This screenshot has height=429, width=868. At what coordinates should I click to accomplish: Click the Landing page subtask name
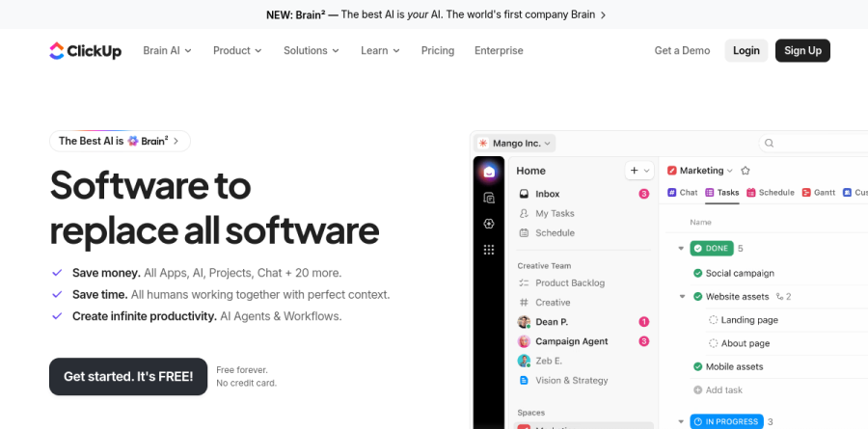coord(749,320)
